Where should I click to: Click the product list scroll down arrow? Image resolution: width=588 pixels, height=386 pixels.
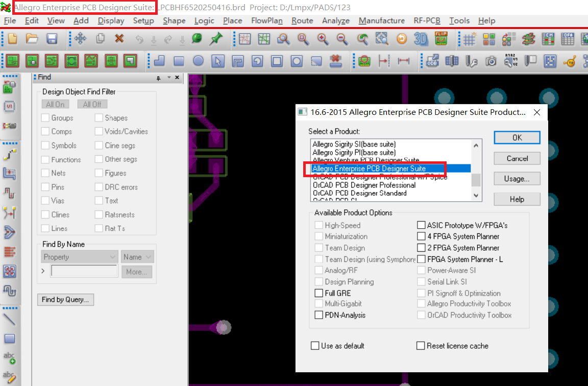476,195
